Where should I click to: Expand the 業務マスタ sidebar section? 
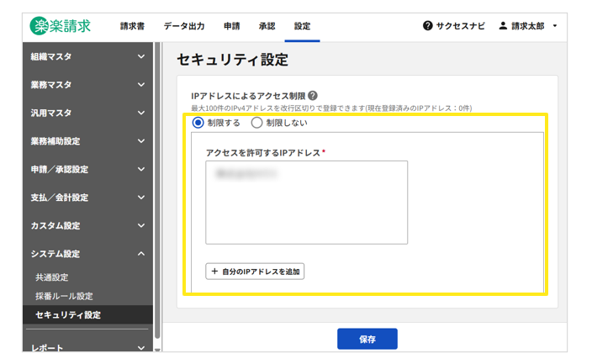140,85
